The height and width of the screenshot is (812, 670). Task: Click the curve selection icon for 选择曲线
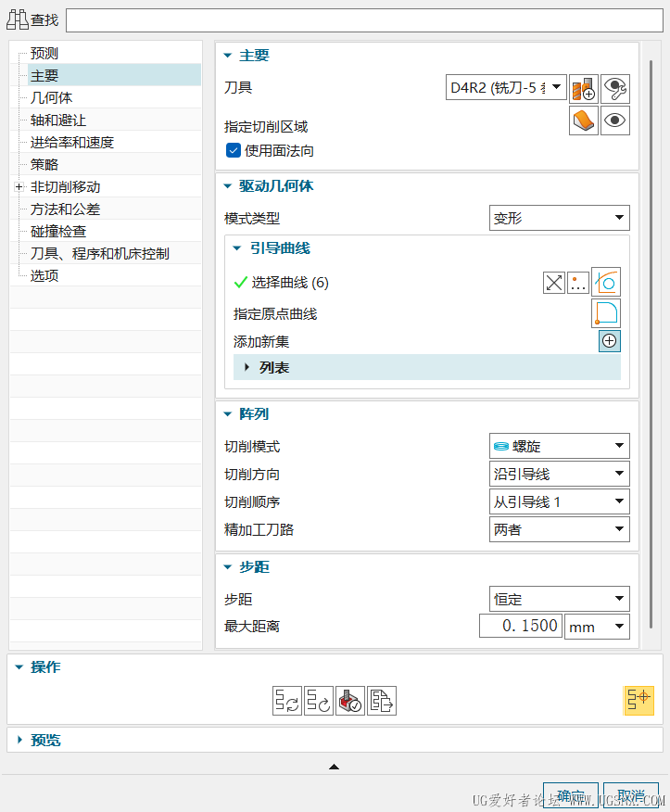605,282
